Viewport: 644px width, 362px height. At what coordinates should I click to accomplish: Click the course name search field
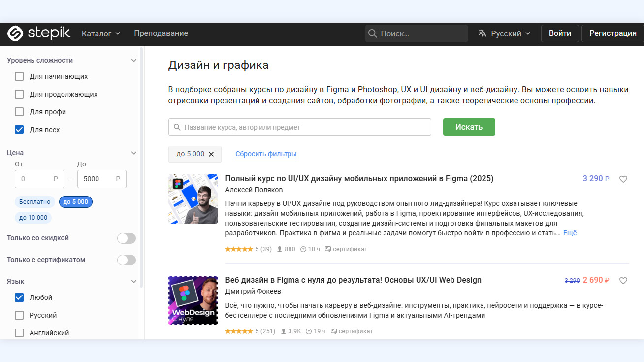(299, 127)
